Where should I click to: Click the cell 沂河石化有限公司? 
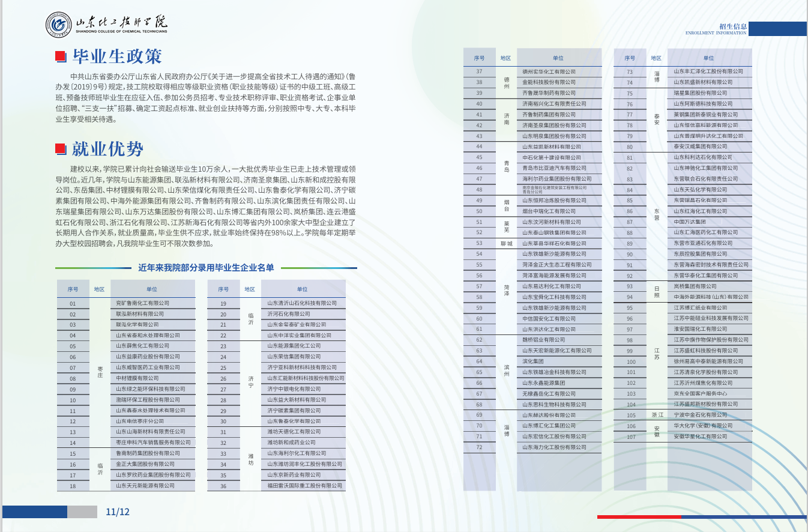[x=288, y=314]
